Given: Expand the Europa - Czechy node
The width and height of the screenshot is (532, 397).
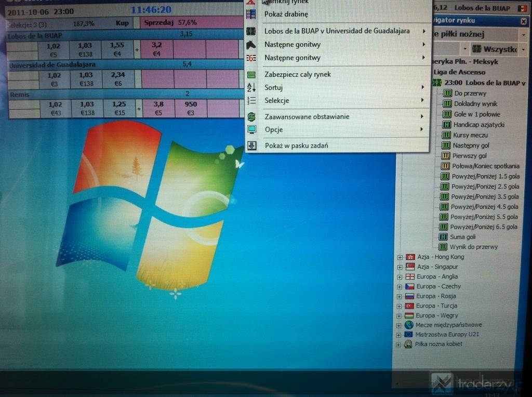Looking at the screenshot, I should pos(400,287).
